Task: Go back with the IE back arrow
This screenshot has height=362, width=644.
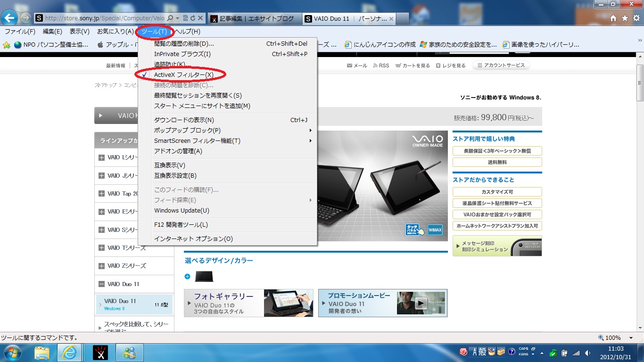Action: click(10, 18)
